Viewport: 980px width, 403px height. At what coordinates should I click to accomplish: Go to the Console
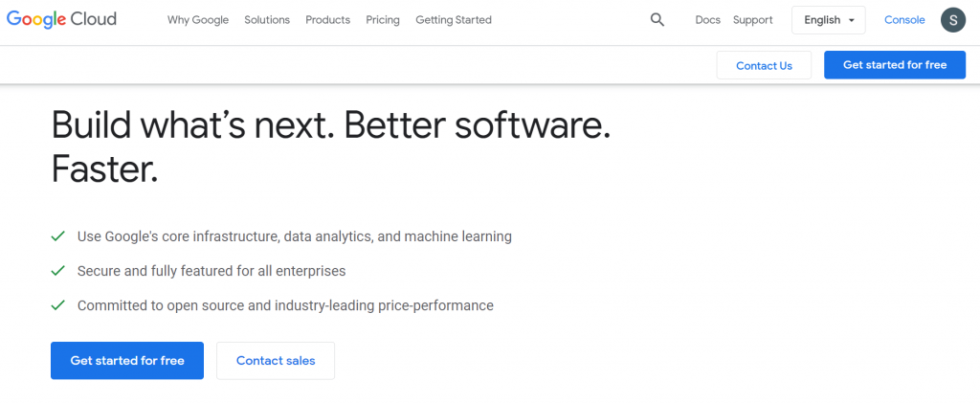(904, 20)
